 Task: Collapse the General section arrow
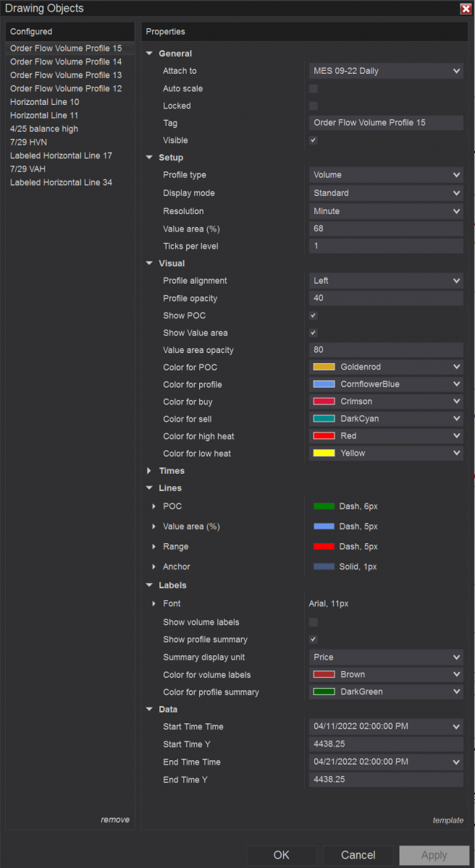click(149, 54)
